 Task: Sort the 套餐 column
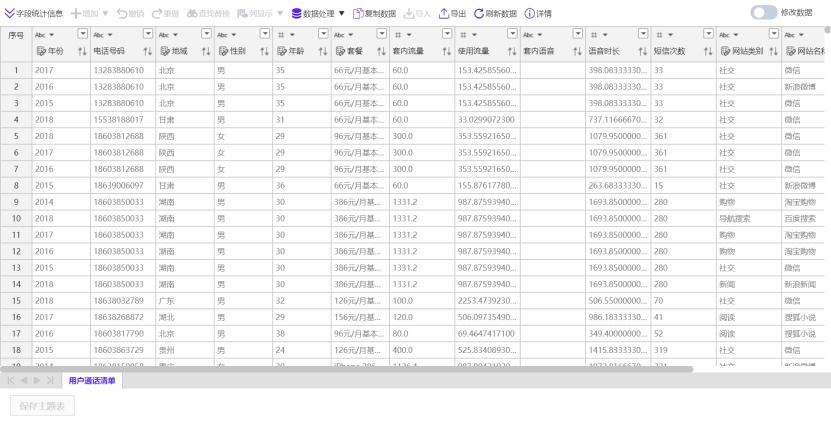coord(381,51)
